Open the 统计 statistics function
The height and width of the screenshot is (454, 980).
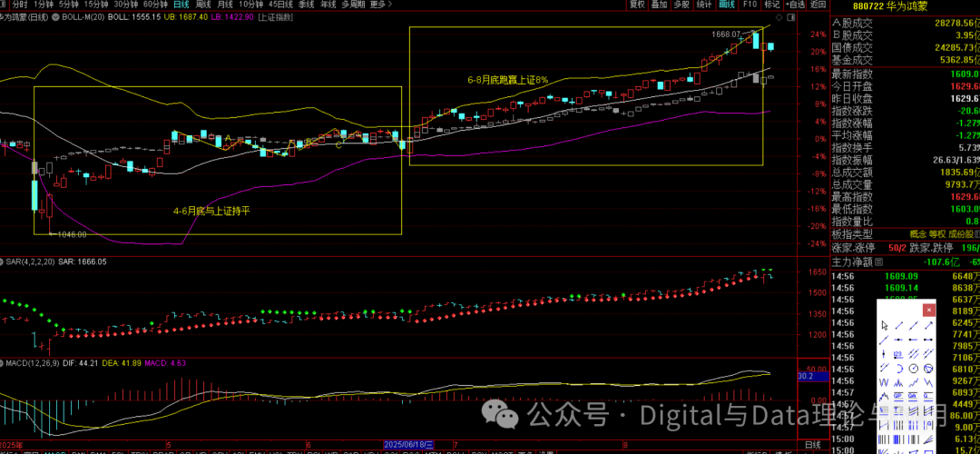[704, 5]
